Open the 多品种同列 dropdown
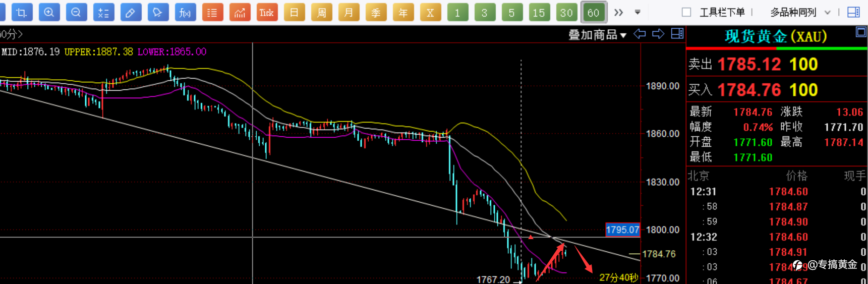The width and height of the screenshot is (868, 284). point(800,12)
